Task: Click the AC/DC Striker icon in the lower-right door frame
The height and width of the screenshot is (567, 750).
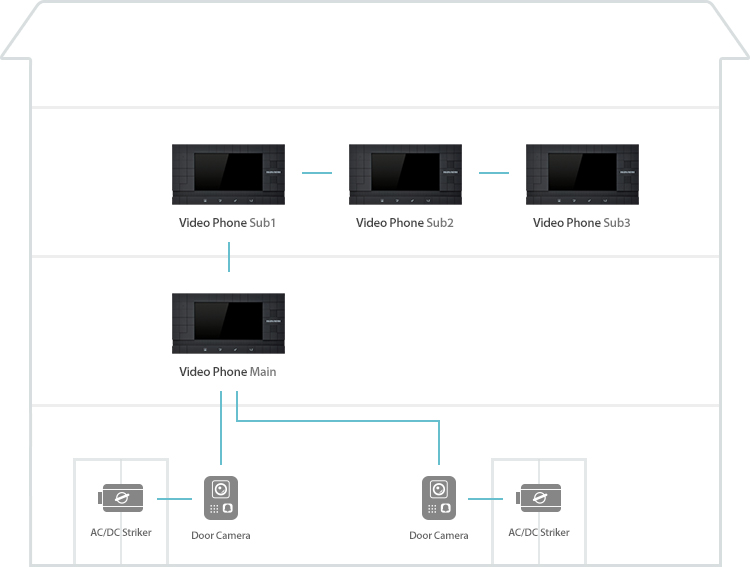Action: 538,498
